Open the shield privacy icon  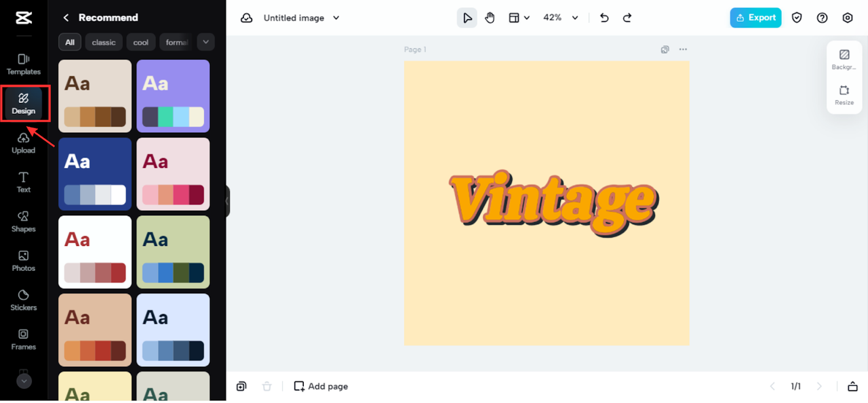797,18
